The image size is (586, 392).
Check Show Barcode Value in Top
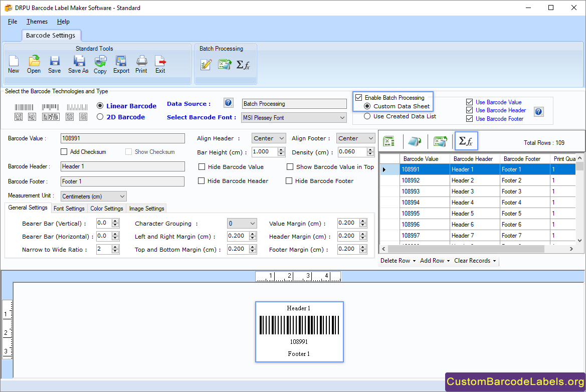pos(290,166)
